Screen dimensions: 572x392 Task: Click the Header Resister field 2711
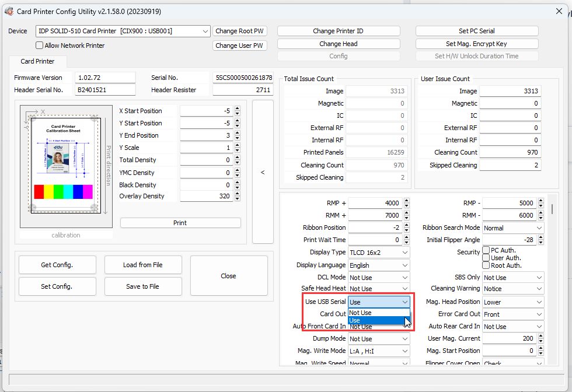coord(243,90)
